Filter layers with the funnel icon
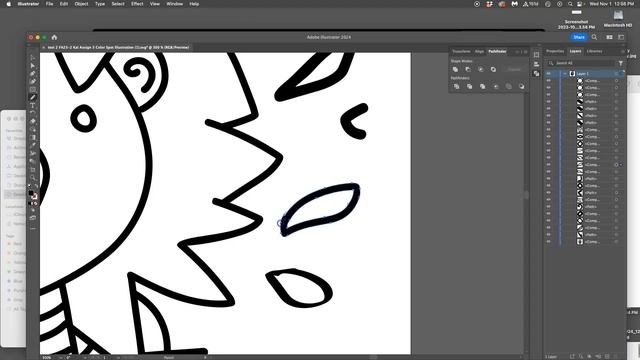 tap(621, 63)
